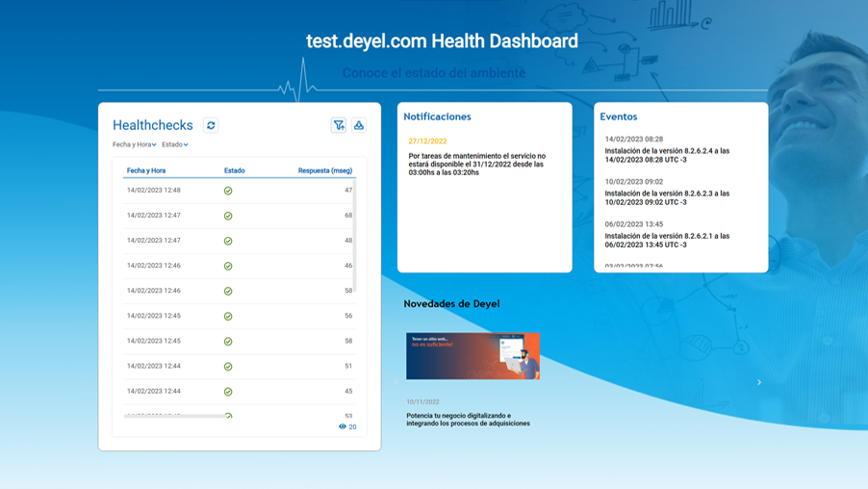
Task: Click next arrow in Novedades carousel
Action: coord(759,382)
